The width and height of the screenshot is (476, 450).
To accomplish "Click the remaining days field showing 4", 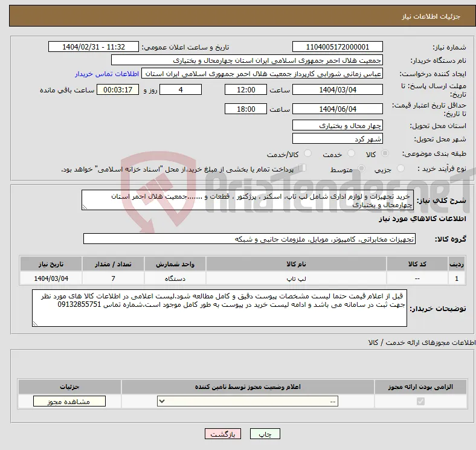I will (181, 90).
